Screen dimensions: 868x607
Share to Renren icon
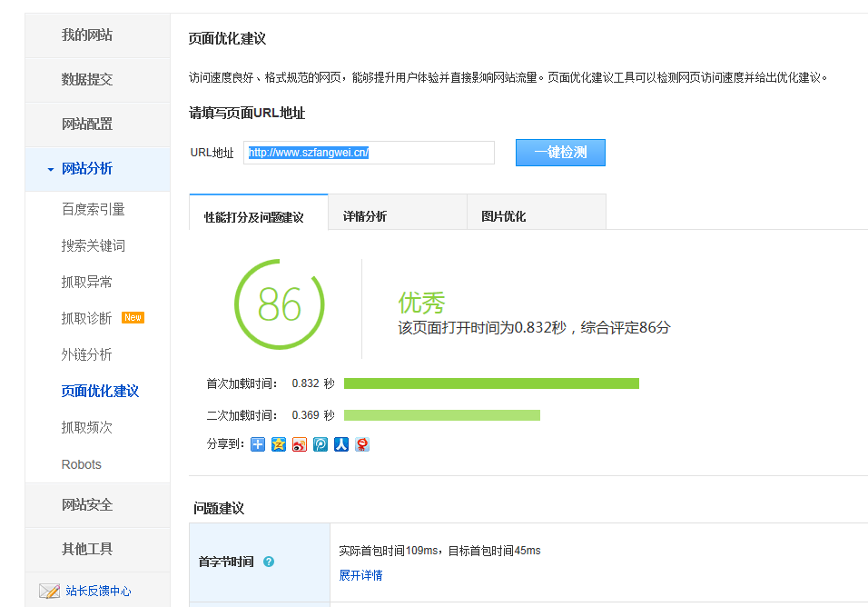341,444
